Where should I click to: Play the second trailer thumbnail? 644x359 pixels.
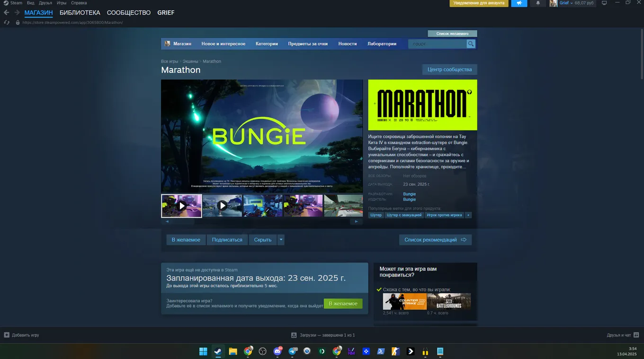[x=222, y=206]
